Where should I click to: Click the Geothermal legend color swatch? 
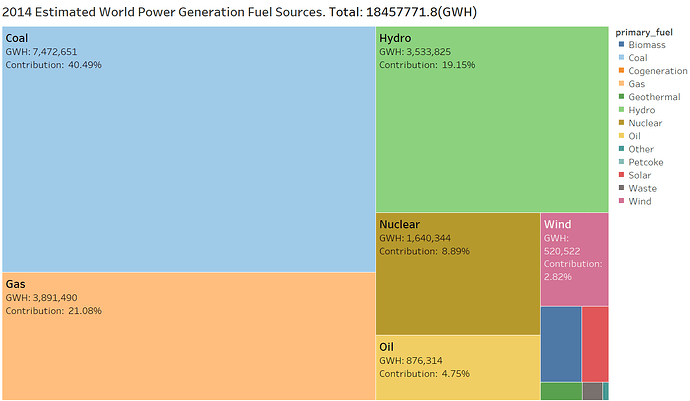click(621, 96)
